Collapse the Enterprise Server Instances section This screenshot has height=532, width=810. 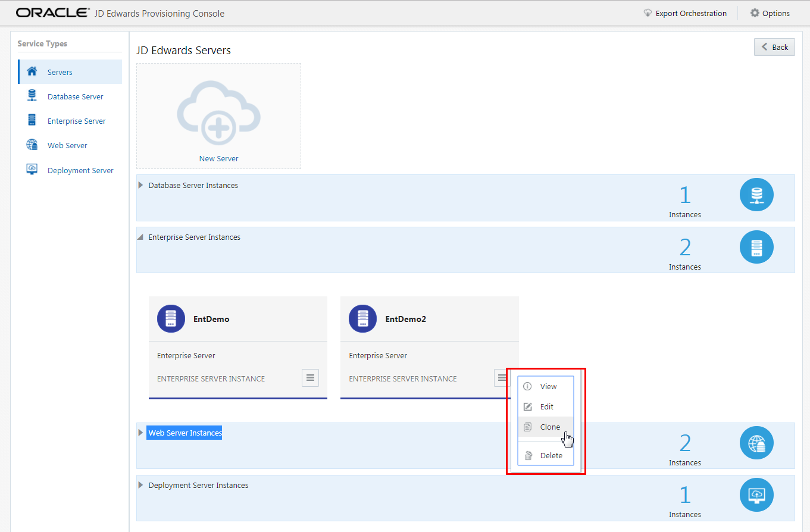click(x=140, y=237)
